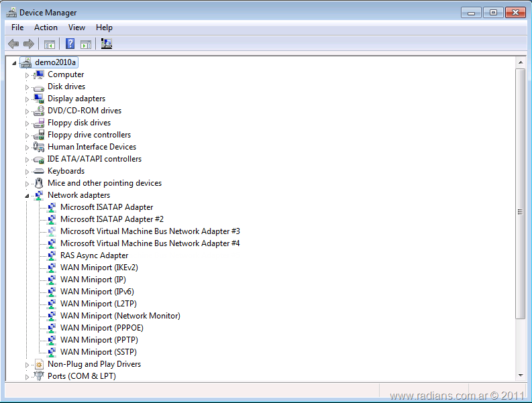Click the Show/Hide Console Tree icon

[x=49, y=44]
